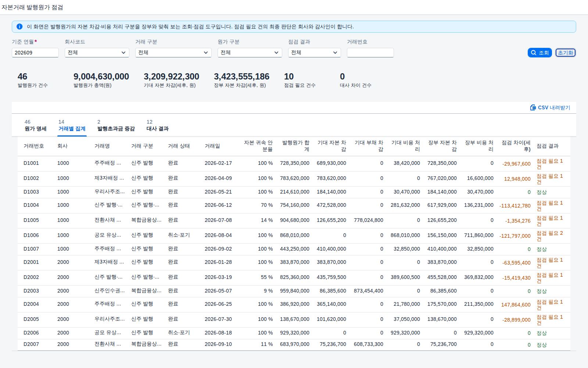This screenshot has width=588, height=368.
Task: Go to the 대사 결과 tab
Action: (158, 125)
